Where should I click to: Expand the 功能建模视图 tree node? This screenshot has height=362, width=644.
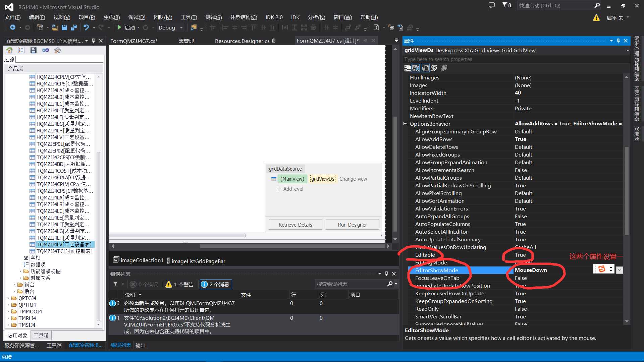20,271
